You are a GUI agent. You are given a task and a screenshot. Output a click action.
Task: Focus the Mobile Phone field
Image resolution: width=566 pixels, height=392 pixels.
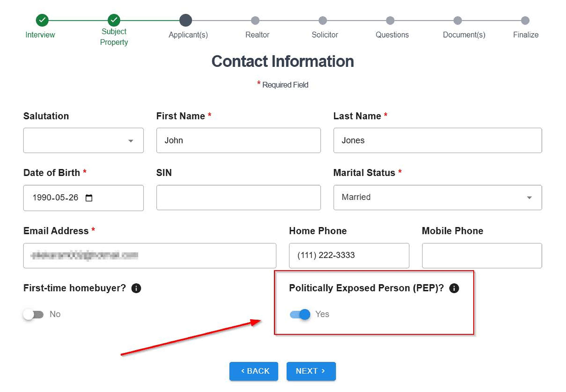(481, 255)
